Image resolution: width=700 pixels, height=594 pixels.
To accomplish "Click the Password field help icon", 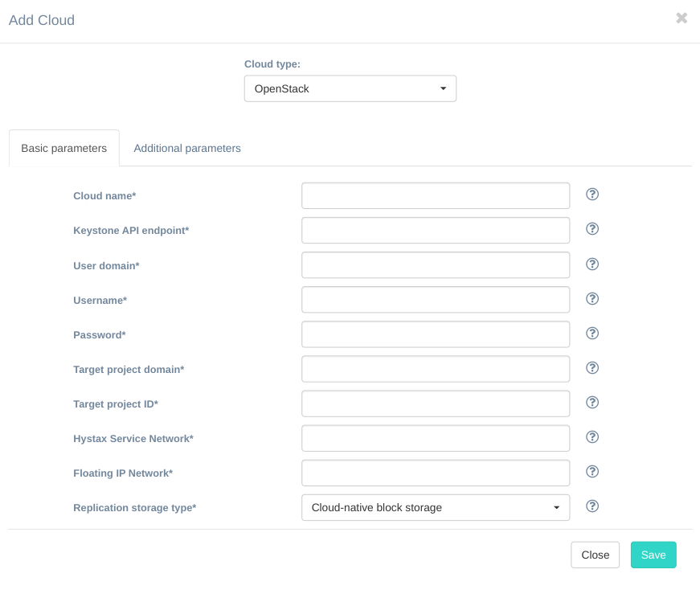I will click(x=592, y=334).
